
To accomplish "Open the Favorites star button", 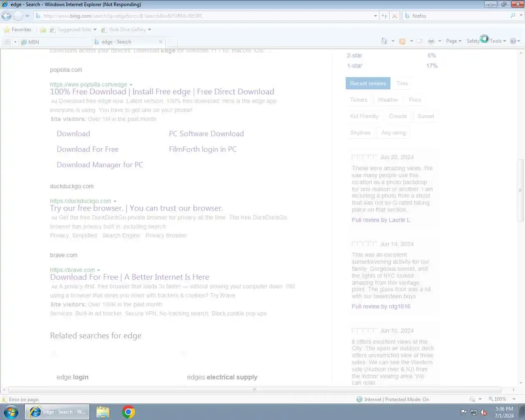I will (x=17, y=30).
